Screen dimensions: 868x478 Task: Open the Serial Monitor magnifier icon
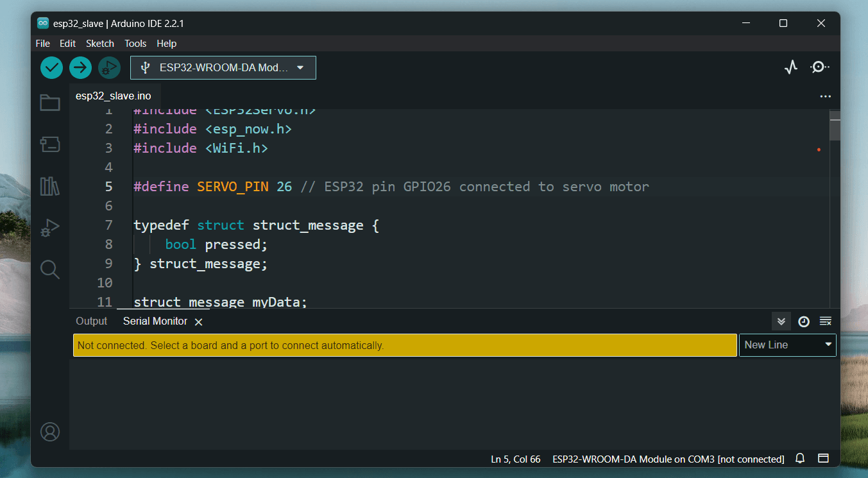(819, 67)
